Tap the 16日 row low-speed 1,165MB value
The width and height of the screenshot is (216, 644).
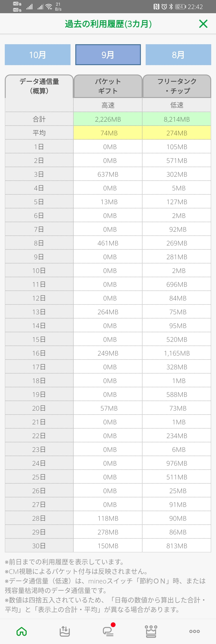click(177, 353)
